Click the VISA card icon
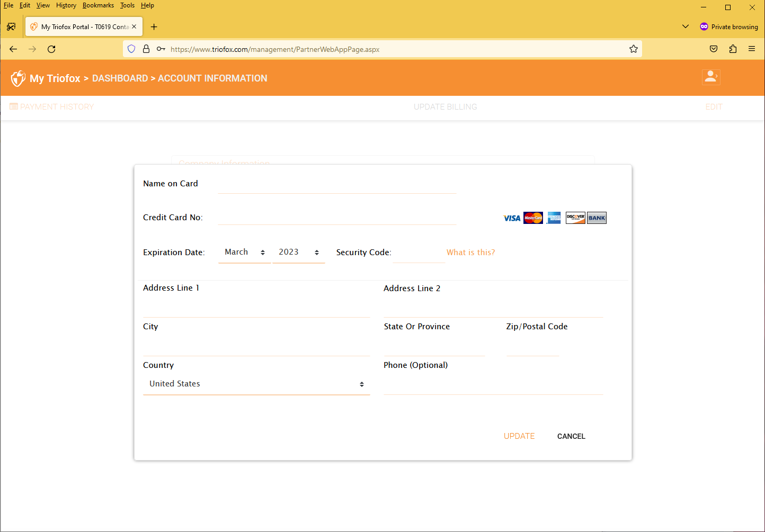765x532 pixels. pos(511,218)
